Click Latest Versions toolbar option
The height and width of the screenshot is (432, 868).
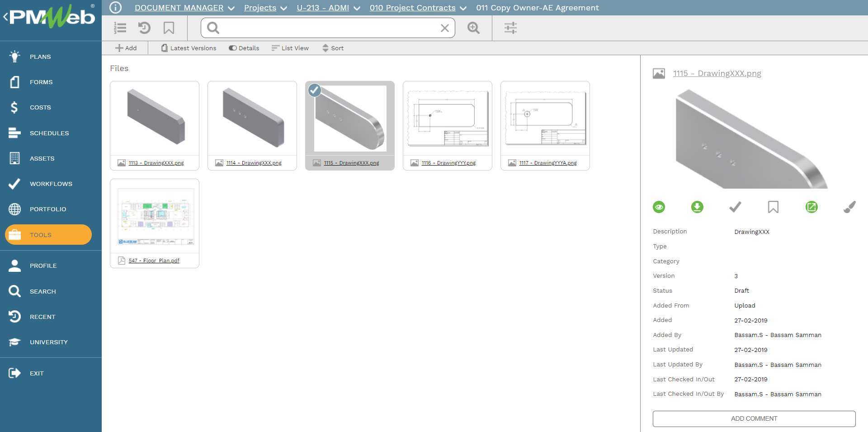click(189, 48)
